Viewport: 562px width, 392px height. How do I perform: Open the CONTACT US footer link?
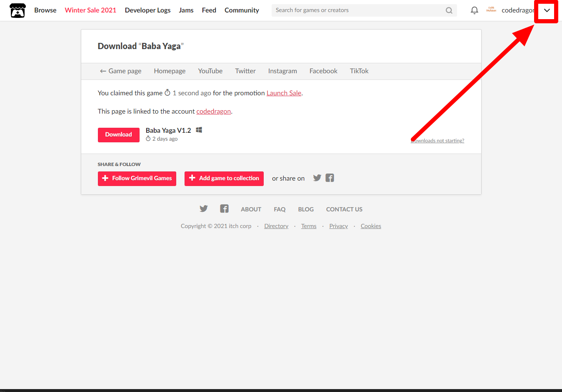click(344, 209)
